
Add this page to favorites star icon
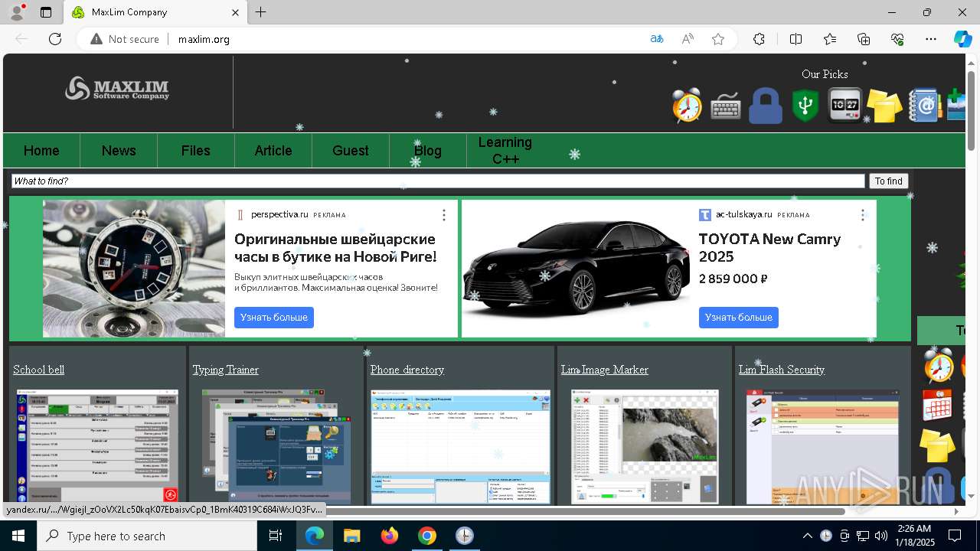tap(718, 39)
